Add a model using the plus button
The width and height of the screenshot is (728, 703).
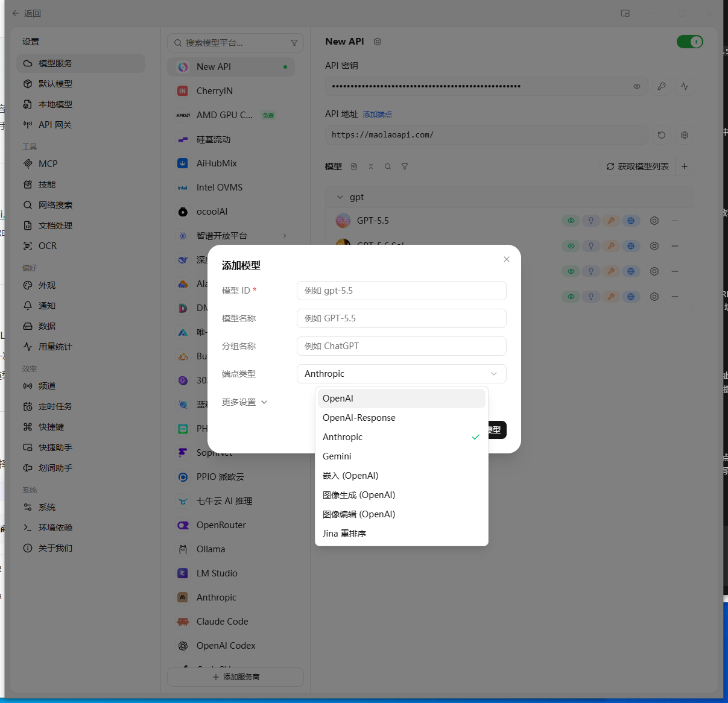pyautogui.click(x=685, y=166)
